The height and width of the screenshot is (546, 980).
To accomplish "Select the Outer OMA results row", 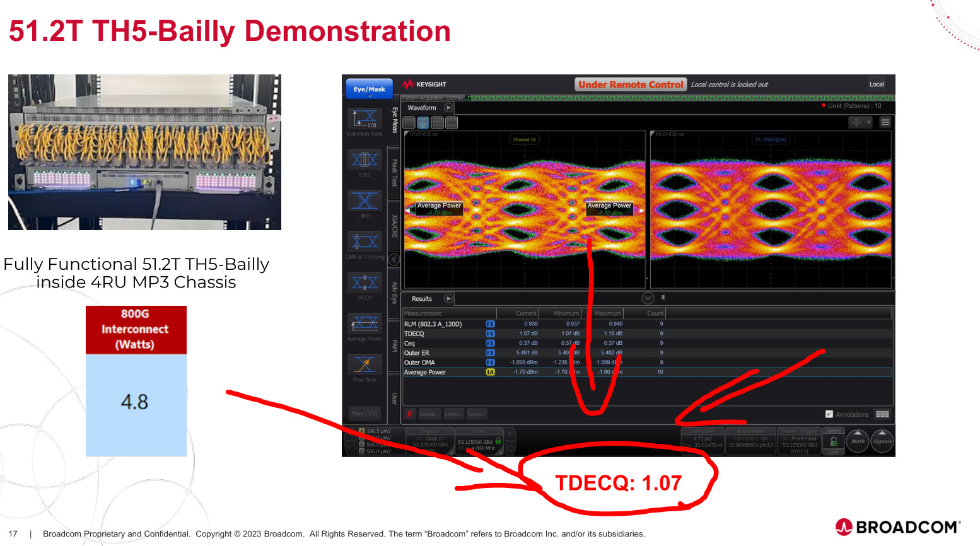I will click(x=647, y=363).
